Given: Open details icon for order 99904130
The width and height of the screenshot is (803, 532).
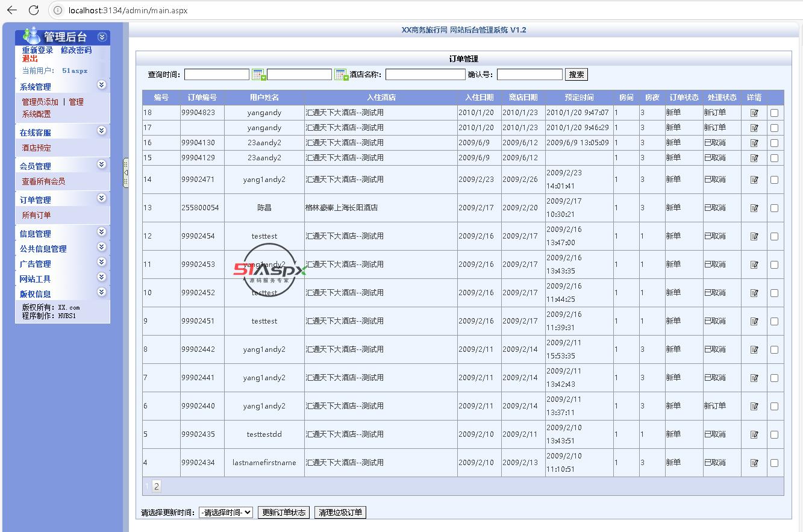Looking at the screenshot, I should click(754, 143).
